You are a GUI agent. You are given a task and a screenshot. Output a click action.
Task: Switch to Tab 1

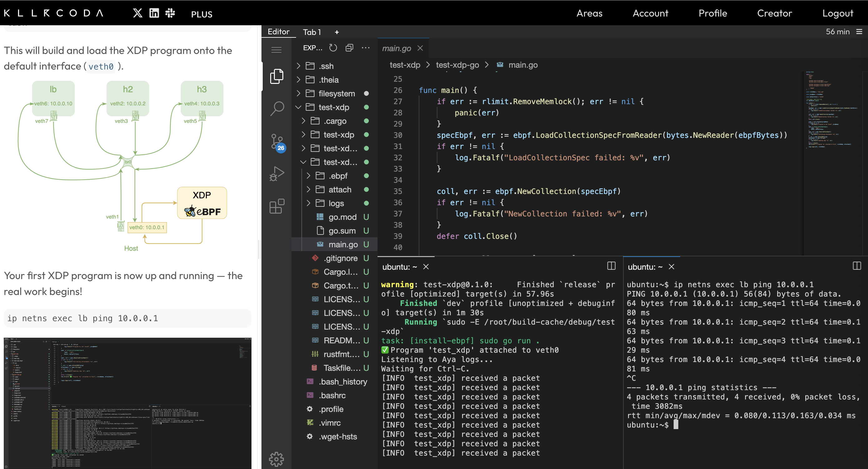[x=312, y=32]
